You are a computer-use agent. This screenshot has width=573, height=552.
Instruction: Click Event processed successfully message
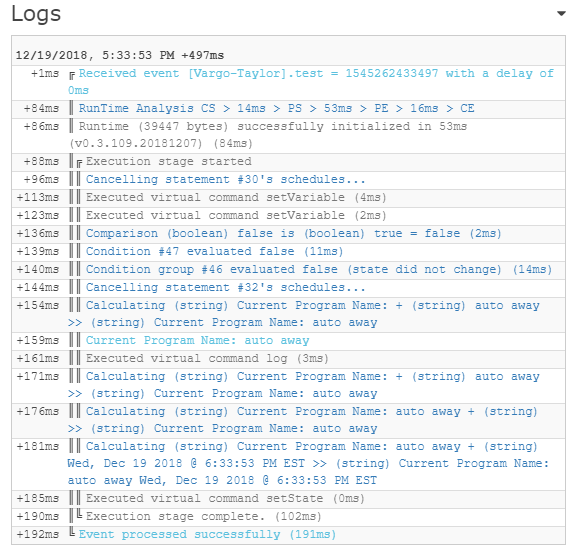[207, 534]
